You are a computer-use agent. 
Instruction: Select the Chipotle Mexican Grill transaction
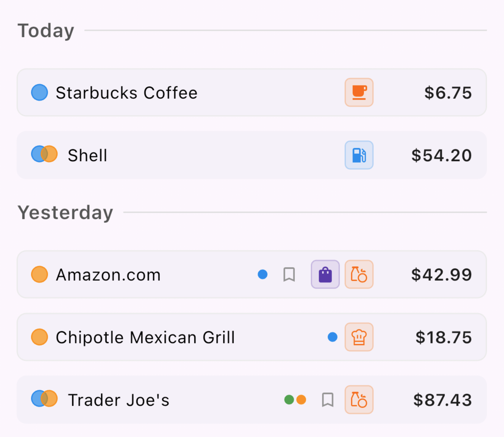click(x=188, y=337)
